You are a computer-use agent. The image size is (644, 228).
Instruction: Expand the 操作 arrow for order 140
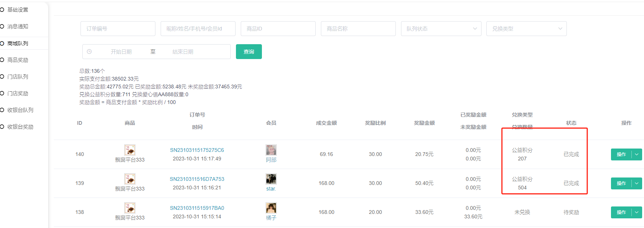click(637, 154)
